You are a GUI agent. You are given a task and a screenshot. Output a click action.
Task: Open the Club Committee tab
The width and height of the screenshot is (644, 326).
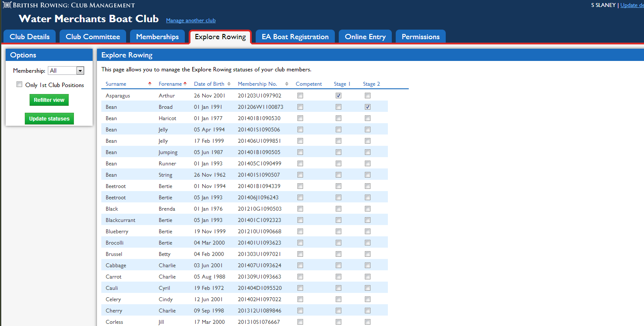pos(93,37)
